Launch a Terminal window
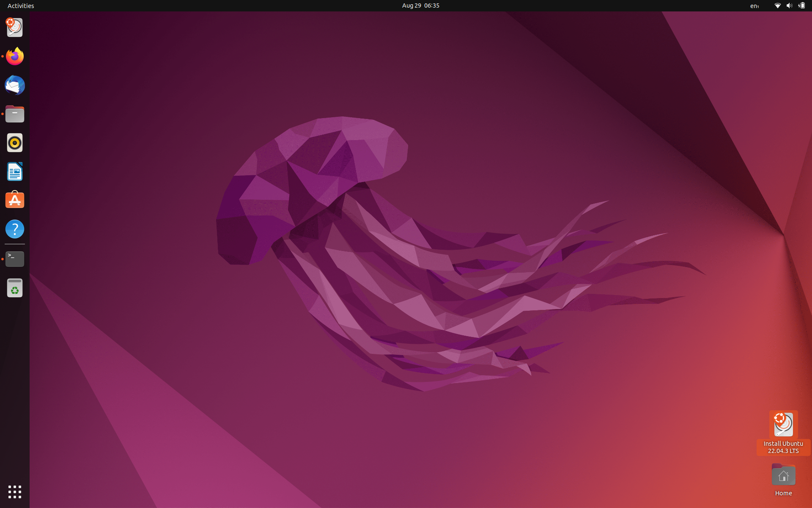Screen dimensions: 812x508 tap(14, 259)
